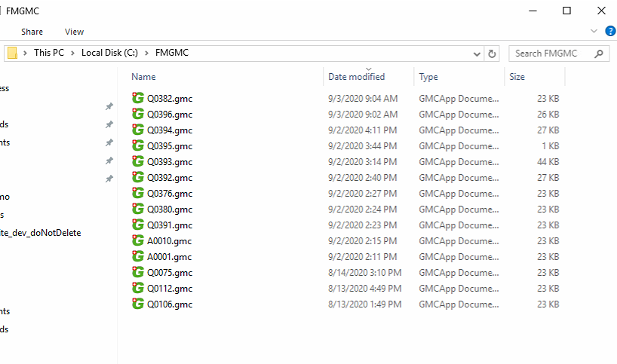
Task: Click the Q0382.gmc file icon
Action: tap(137, 98)
